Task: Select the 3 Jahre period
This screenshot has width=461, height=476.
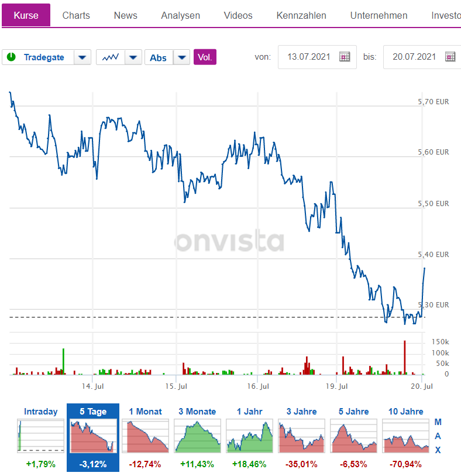Action: 301,412
